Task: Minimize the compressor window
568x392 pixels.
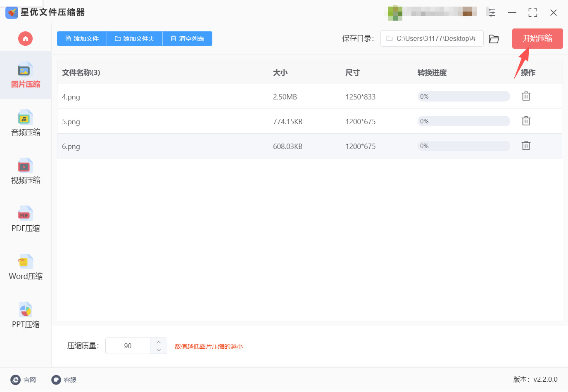Action: pyautogui.click(x=512, y=12)
